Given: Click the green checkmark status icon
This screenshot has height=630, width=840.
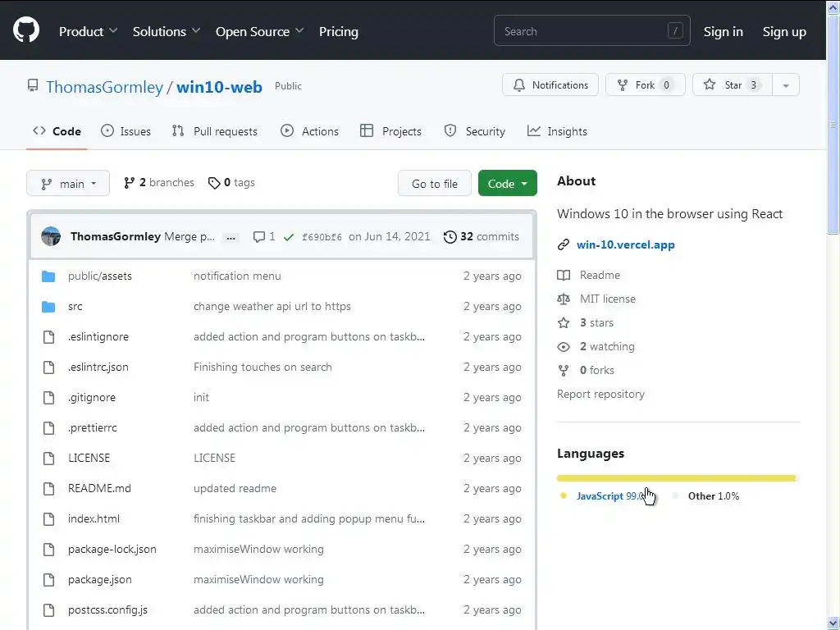Looking at the screenshot, I should coord(288,237).
